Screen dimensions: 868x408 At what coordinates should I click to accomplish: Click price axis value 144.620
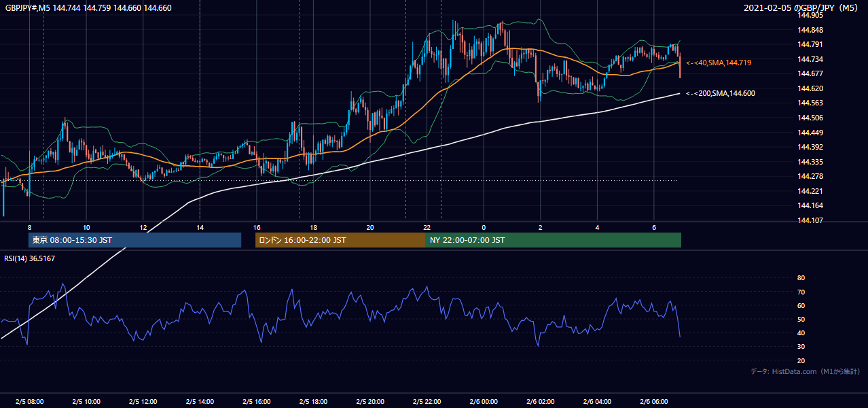tap(810, 88)
